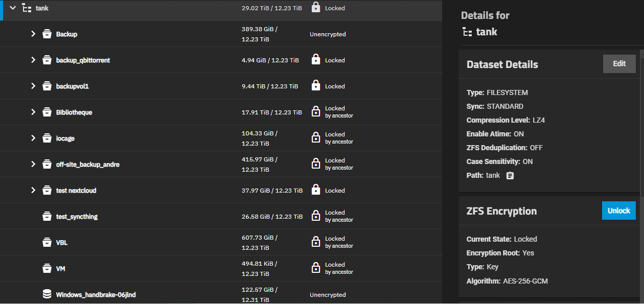Click the lock icon on backupvol1 row

[316, 86]
